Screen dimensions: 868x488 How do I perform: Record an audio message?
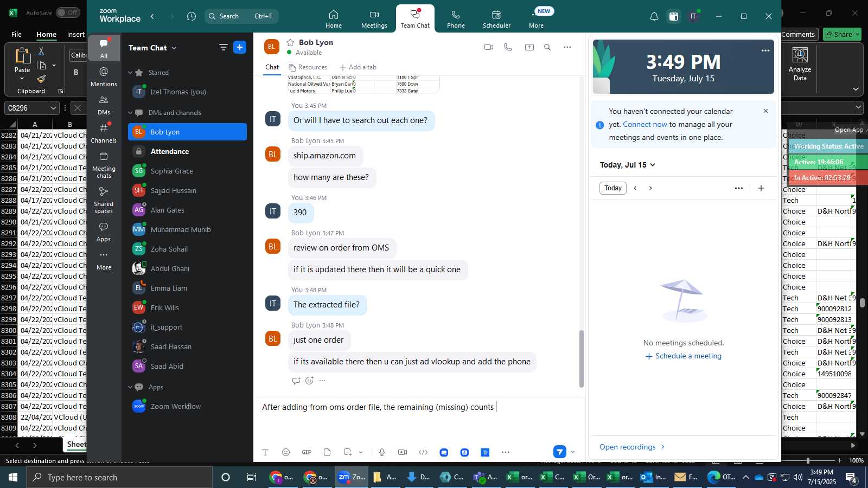[382, 452]
